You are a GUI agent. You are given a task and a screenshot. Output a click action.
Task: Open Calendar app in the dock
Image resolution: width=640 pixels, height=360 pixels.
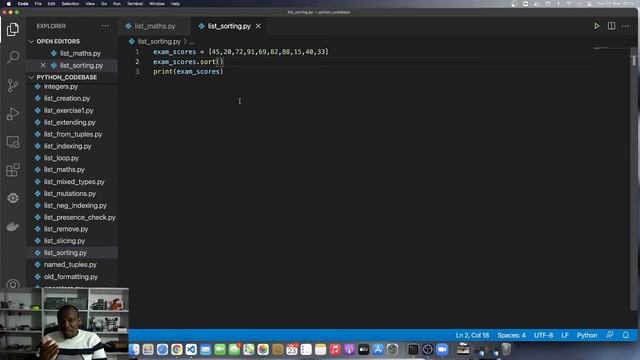(x=292, y=349)
